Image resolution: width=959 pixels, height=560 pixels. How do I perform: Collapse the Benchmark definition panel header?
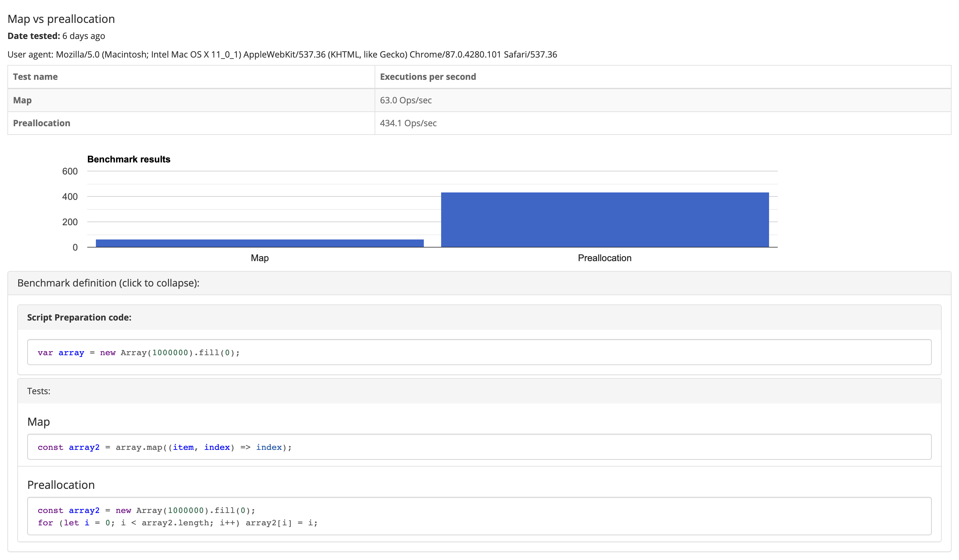click(x=479, y=283)
